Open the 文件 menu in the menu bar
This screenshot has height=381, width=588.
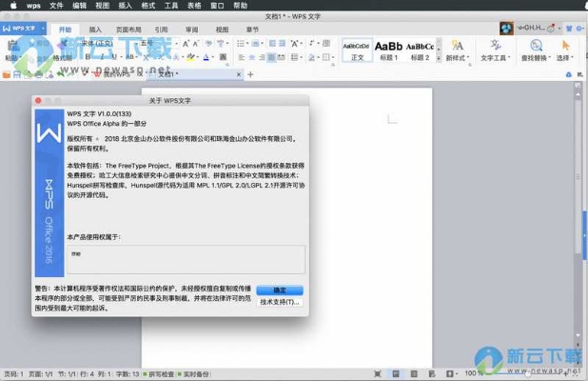point(56,5)
